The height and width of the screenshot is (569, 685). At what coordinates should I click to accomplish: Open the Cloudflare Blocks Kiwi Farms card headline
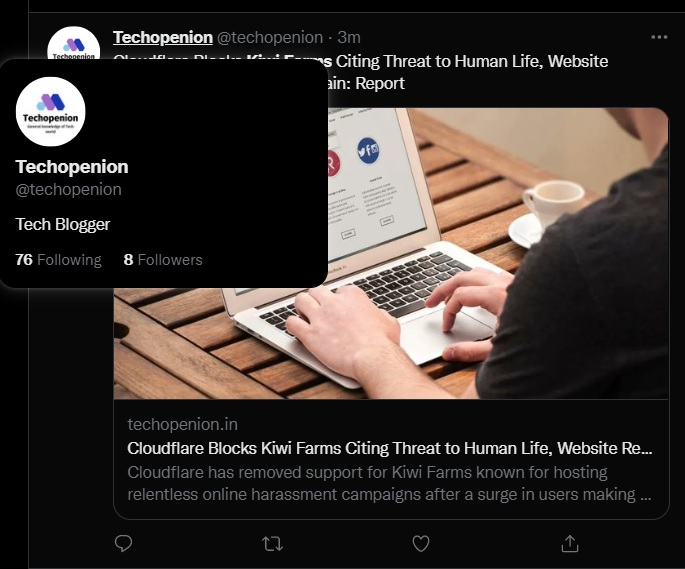[390, 448]
